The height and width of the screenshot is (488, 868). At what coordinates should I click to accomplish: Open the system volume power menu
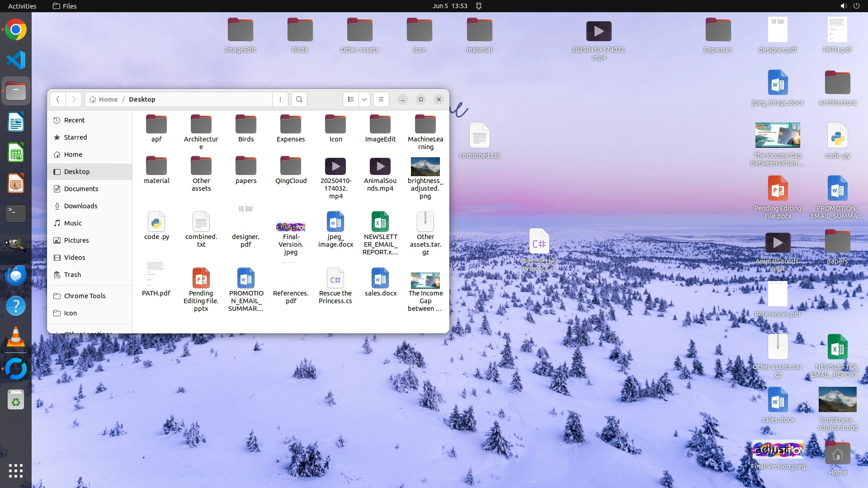point(849,6)
